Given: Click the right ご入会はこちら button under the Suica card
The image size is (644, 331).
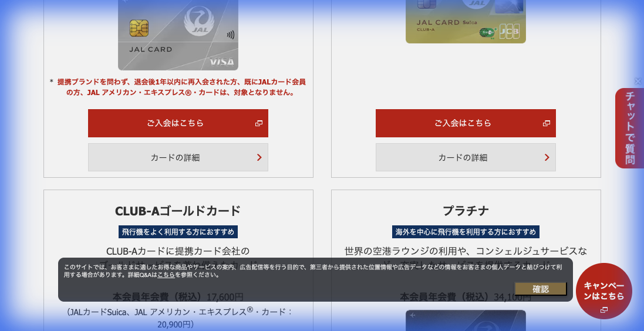Looking at the screenshot, I should 466,123.
